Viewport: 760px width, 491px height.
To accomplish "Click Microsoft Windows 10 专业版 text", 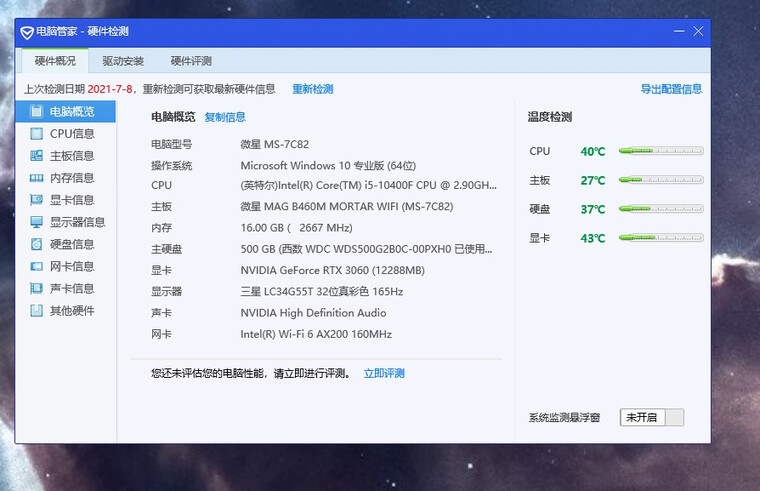I will pos(328,166).
